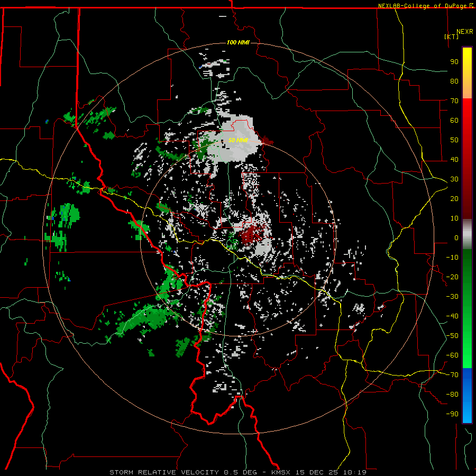Click the [KT] units label
Viewport: 476px width, 476px height.
click(452, 36)
